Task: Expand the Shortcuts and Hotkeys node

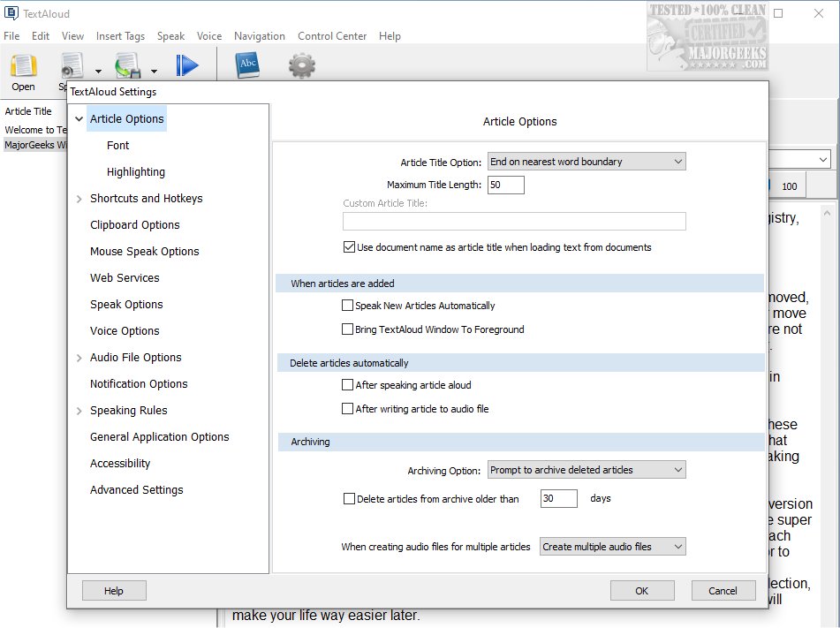Action: click(79, 199)
